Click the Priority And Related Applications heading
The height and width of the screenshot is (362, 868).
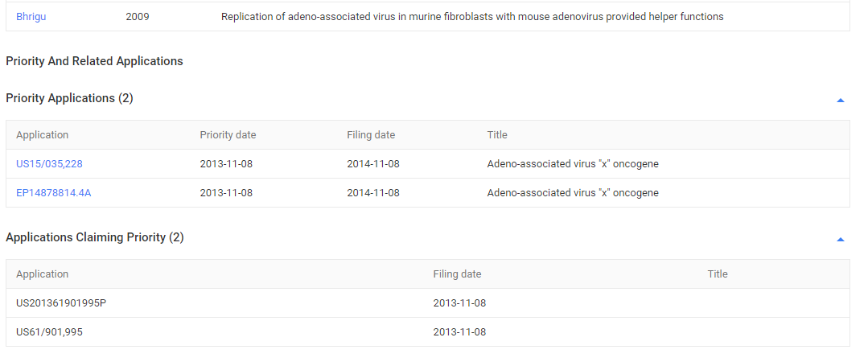coord(94,61)
